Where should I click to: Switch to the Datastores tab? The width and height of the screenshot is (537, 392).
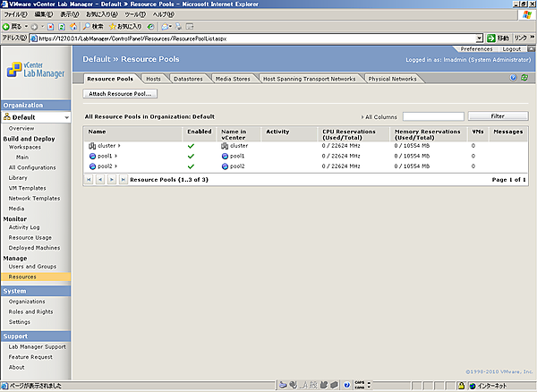188,79
